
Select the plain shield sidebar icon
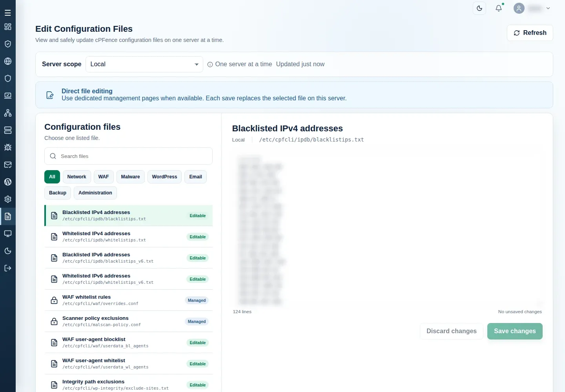(x=7, y=78)
